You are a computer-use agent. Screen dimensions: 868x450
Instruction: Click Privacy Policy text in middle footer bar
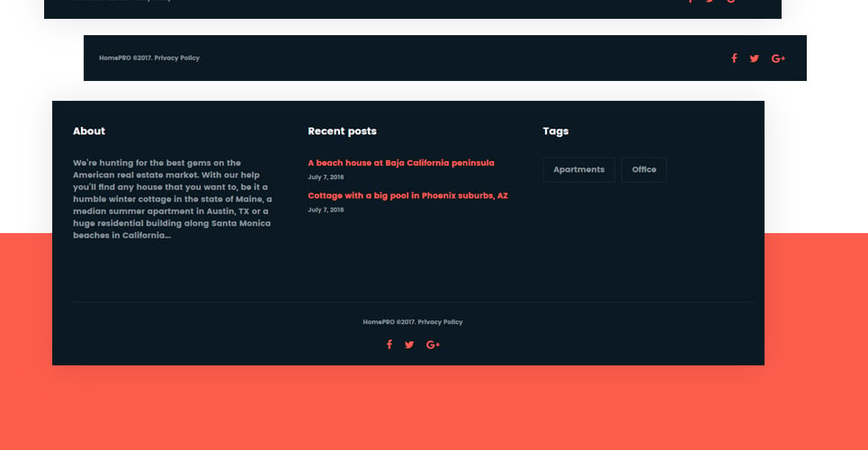176,58
